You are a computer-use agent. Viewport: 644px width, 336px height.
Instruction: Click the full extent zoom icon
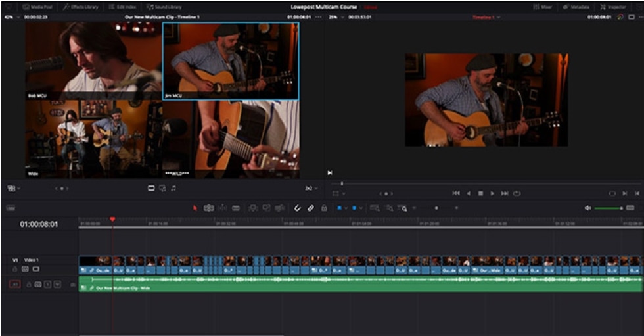coord(374,208)
